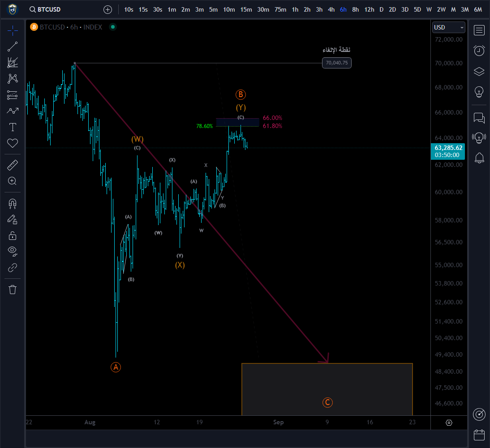This screenshot has width=490, height=448.
Task: Open the chat messages panel
Action: [x=479, y=118]
